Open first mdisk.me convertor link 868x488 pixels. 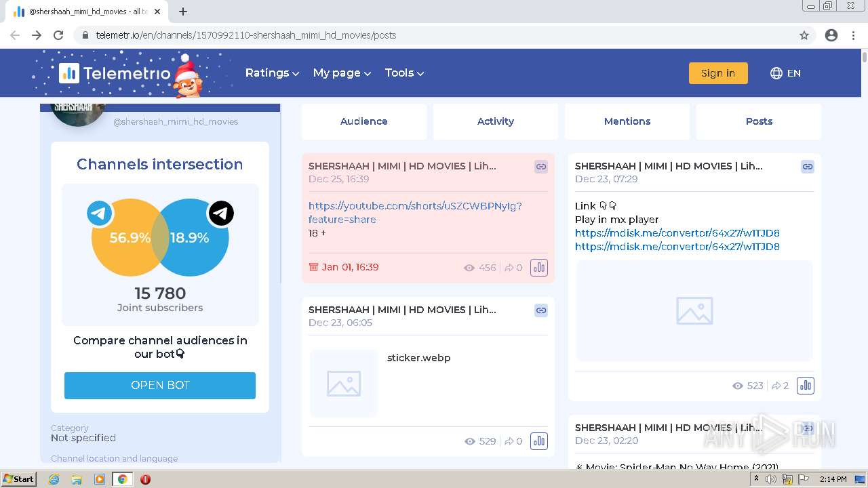point(677,233)
